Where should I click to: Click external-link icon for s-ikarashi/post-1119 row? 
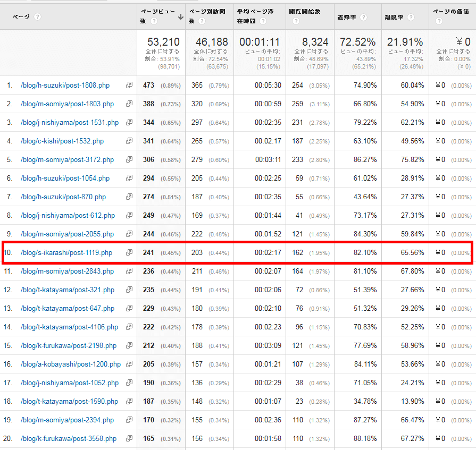click(129, 252)
